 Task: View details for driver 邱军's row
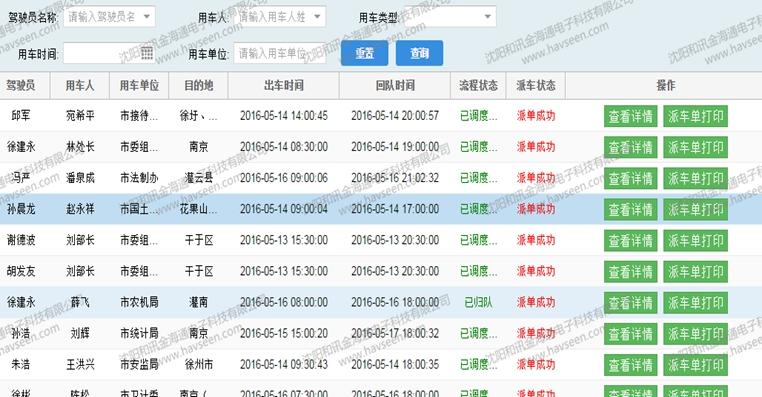click(631, 116)
